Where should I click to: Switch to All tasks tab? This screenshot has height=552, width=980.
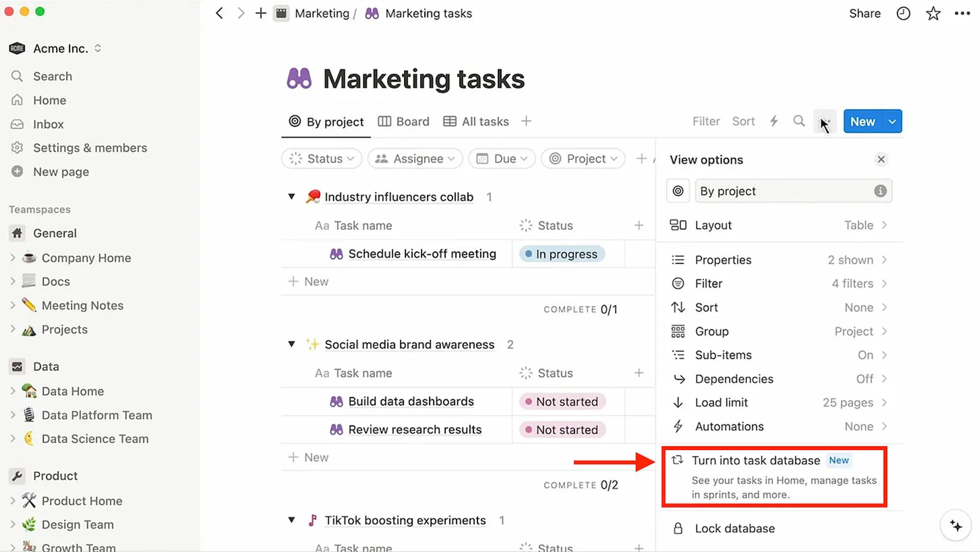click(x=485, y=121)
